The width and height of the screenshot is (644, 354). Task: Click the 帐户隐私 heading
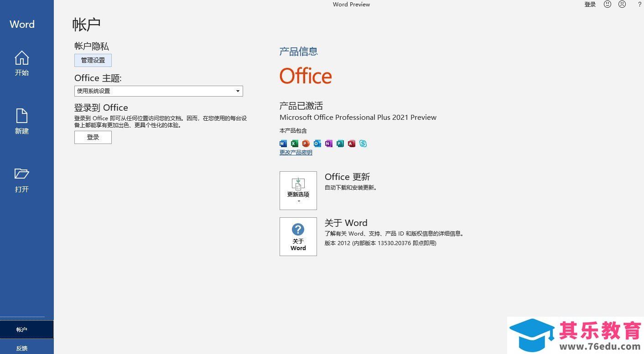point(92,46)
